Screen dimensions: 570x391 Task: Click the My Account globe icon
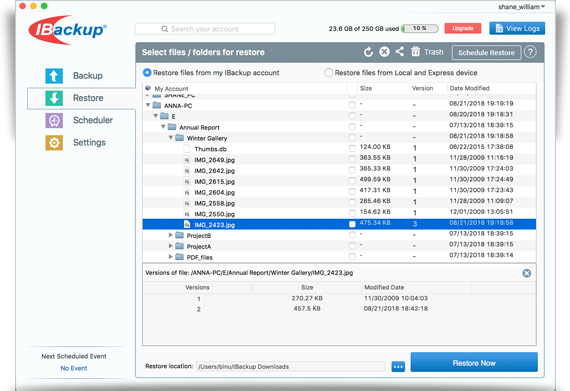(x=148, y=88)
